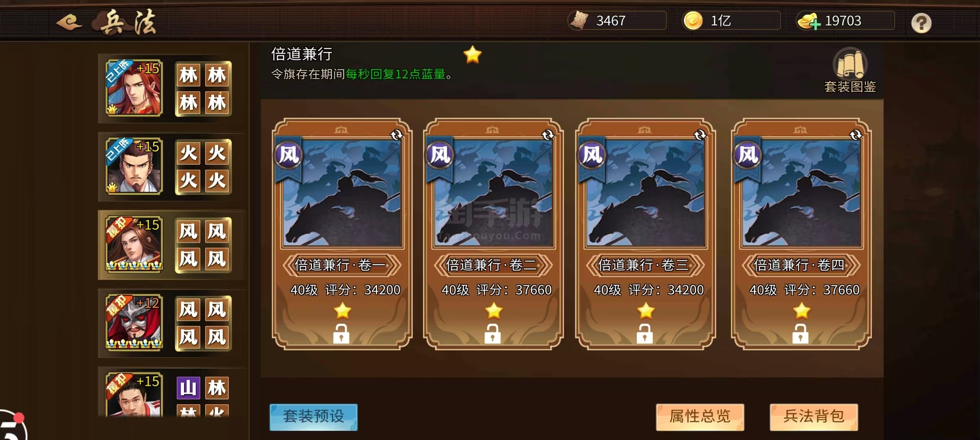Toggle the lock on 倍道兼行·卷四
This screenshot has height=440, width=980.
800,334
